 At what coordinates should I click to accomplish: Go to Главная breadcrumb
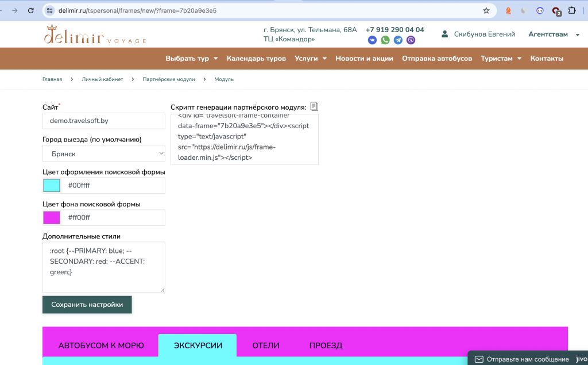[52, 79]
